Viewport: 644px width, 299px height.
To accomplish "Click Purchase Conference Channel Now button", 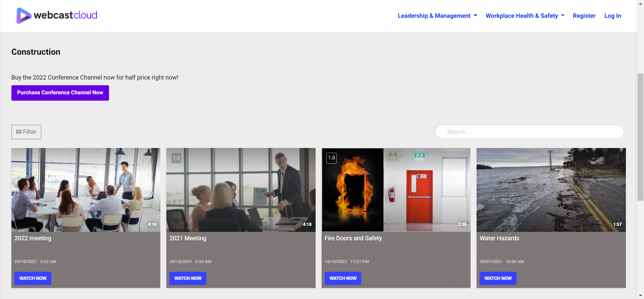I will pyautogui.click(x=60, y=93).
